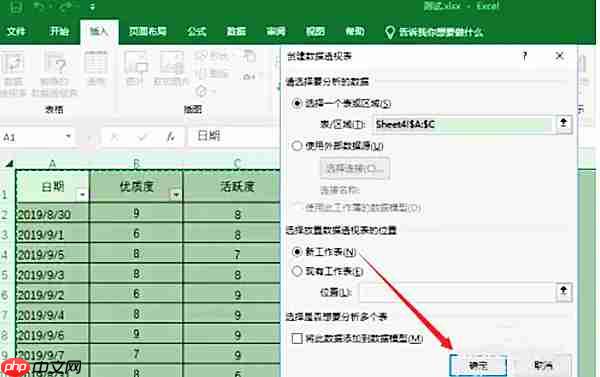
Task: Click the collapse button beside 位置 field
Action: coord(563,291)
